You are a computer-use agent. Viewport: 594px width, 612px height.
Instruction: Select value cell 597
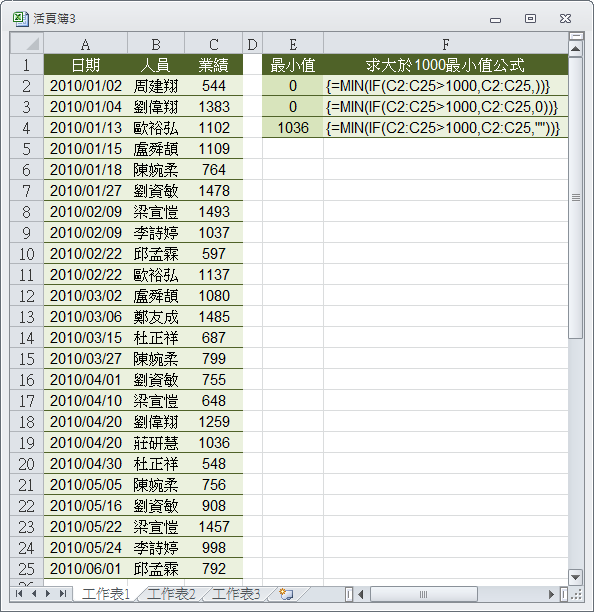213,254
